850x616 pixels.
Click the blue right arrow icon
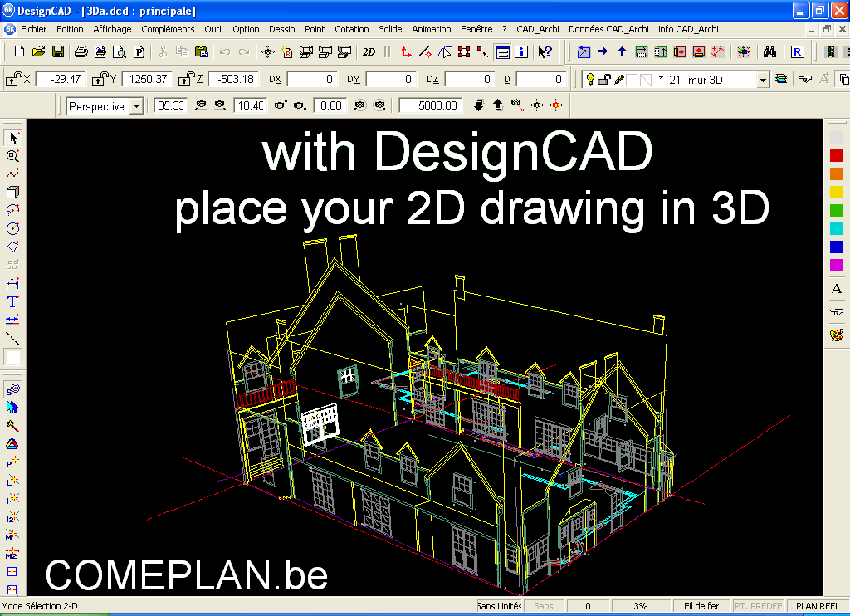click(x=603, y=51)
